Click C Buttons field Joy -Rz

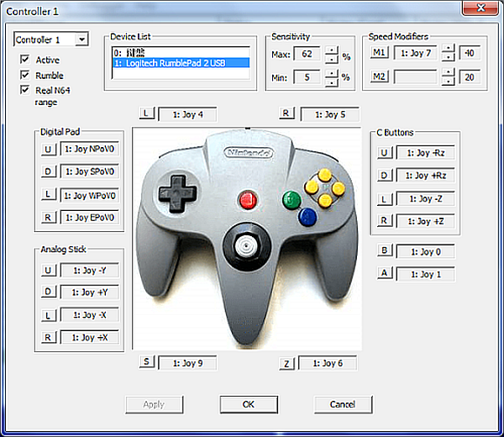pyautogui.click(x=426, y=153)
